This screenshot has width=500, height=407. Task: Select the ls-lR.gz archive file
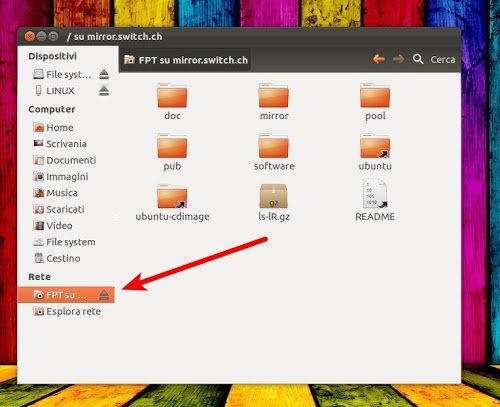coord(274,202)
